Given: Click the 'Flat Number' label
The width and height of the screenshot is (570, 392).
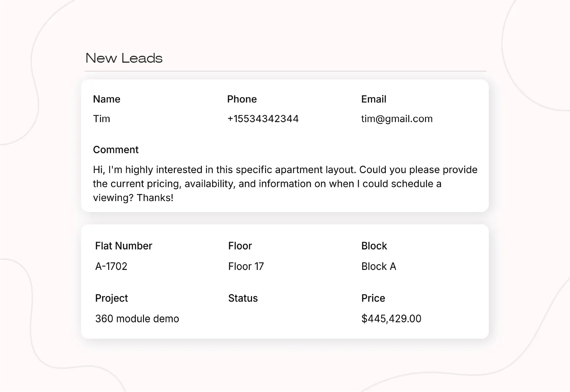Looking at the screenshot, I should (x=124, y=246).
